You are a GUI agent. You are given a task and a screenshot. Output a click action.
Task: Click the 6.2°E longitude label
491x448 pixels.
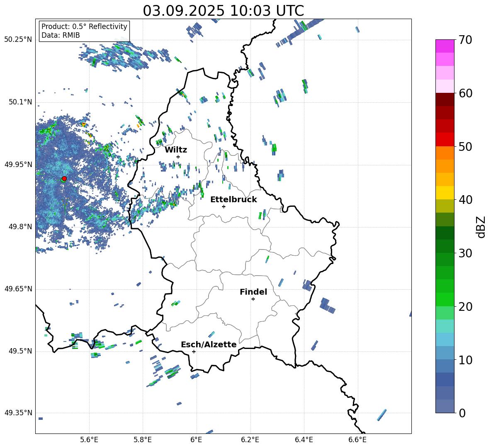250,440
